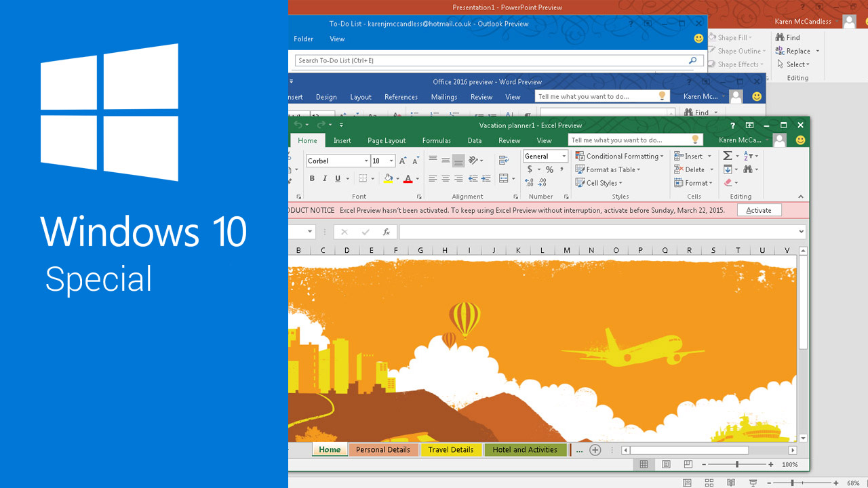The width and height of the screenshot is (868, 488).
Task: Click the Activate button in notice bar
Action: click(x=759, y=210)
